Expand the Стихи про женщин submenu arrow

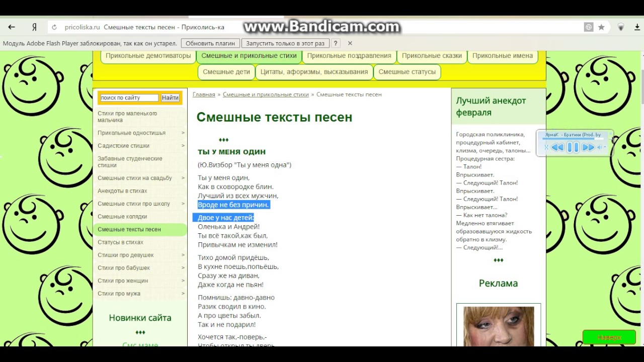183,281
